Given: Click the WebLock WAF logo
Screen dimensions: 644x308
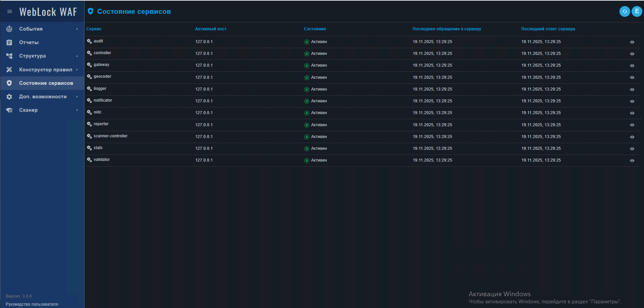Looking at the screenshot, I should (48, 12).
